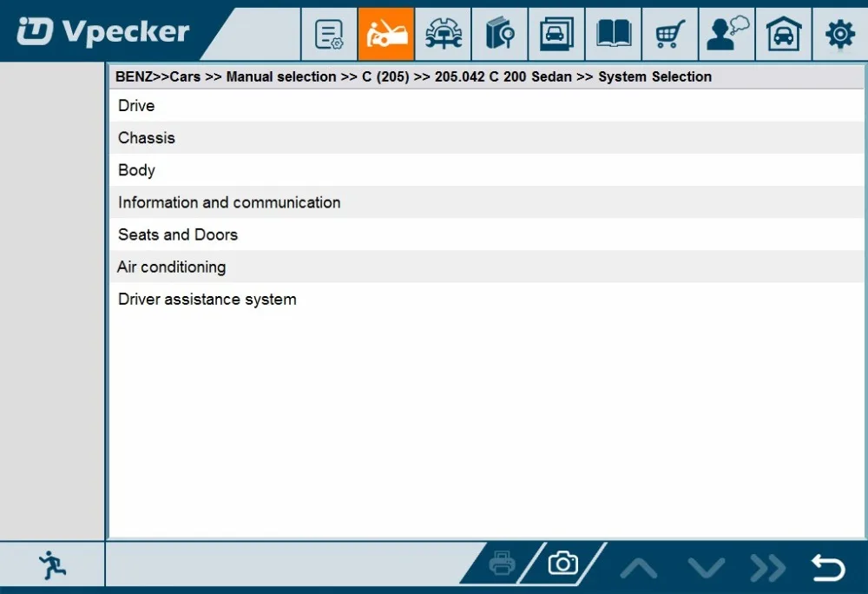Viewport: 868px width, 594px height.
Task: Open the car picture gallery icon
Action: click(x=556, y=35)
